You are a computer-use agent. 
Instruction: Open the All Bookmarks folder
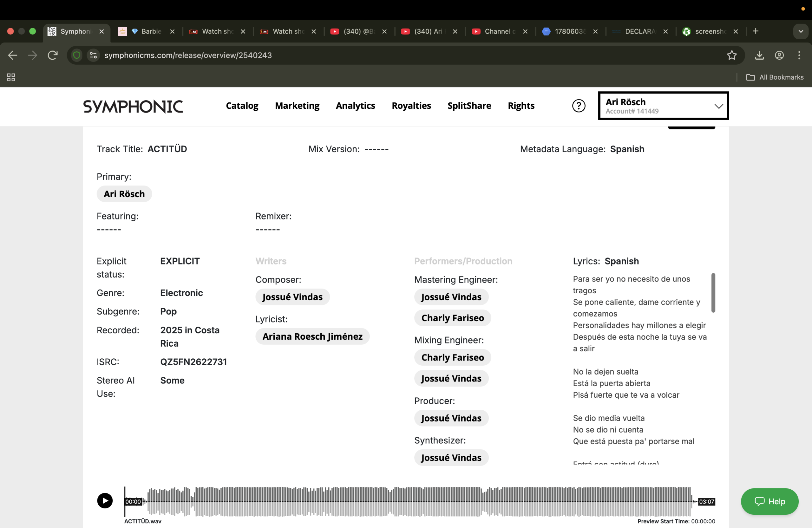click(775, 77)
